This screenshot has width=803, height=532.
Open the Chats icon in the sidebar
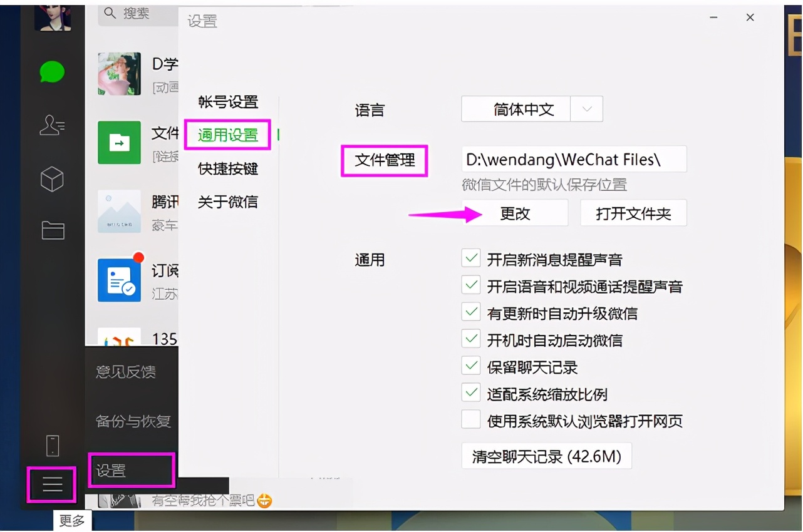coord(53,73)
